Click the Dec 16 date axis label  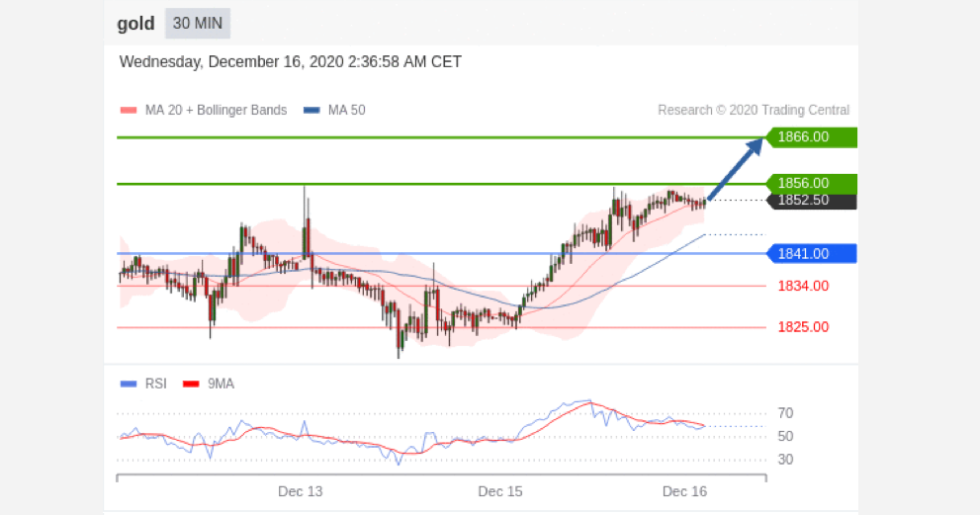click(x=685, y=492)
